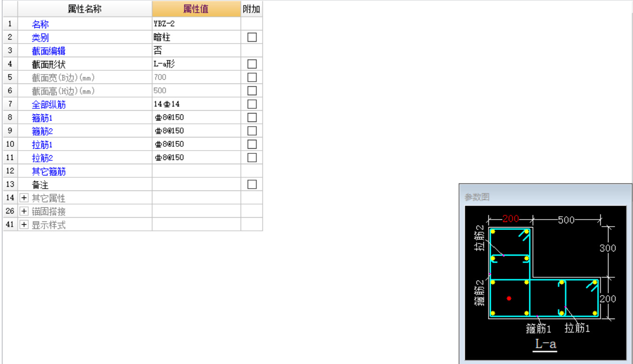Select the 名称 property label
This screenshot has height=364, width=633.
click(x=40, y=24)
